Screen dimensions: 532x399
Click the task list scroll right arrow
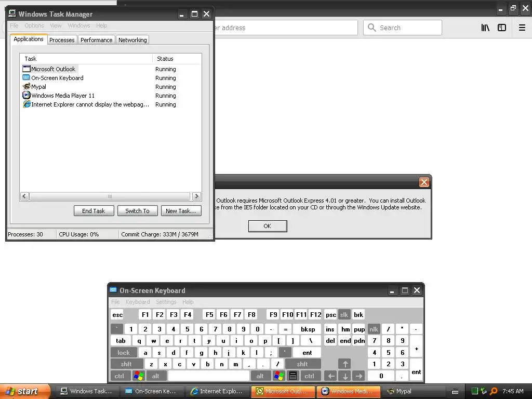(196, 196)
